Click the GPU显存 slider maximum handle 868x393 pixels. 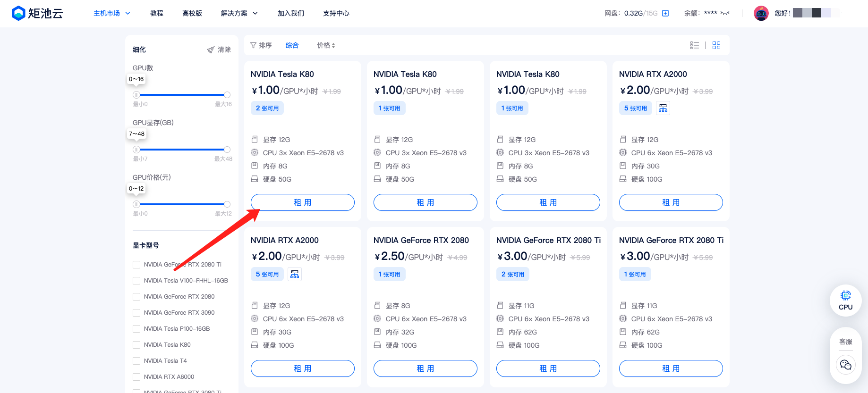(227, 150)
